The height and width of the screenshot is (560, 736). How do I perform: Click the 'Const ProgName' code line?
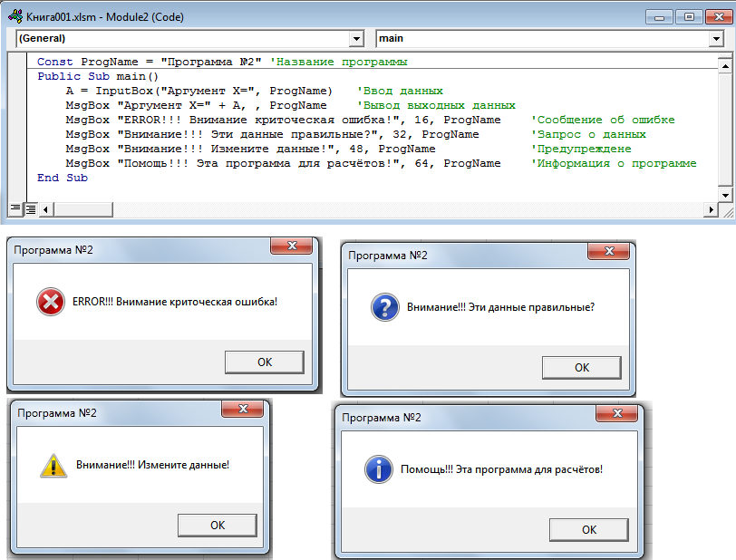(222, 62)
